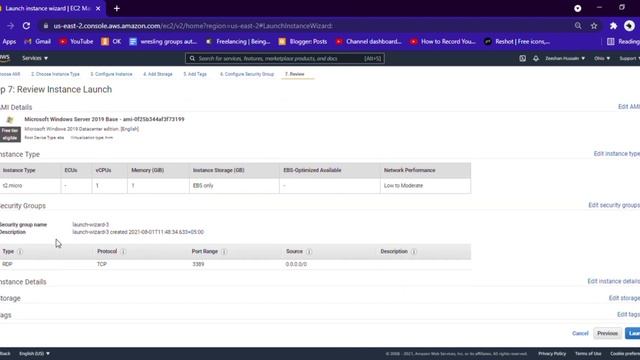Open the Gmail bookmark

pyautogui.click(x=38, y=42)
